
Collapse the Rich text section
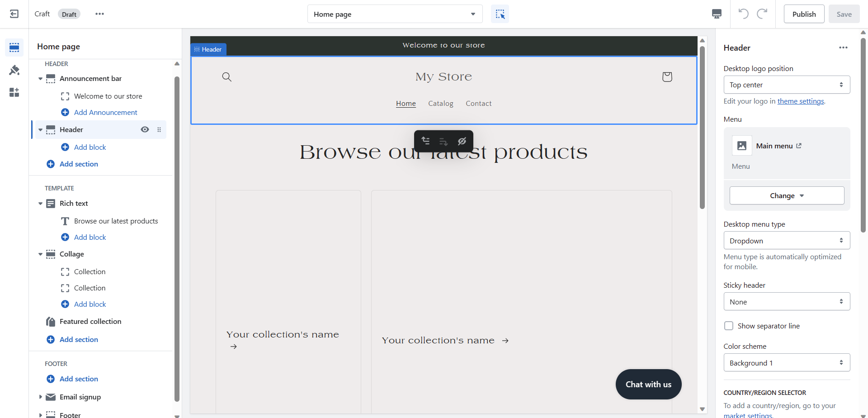40,204
